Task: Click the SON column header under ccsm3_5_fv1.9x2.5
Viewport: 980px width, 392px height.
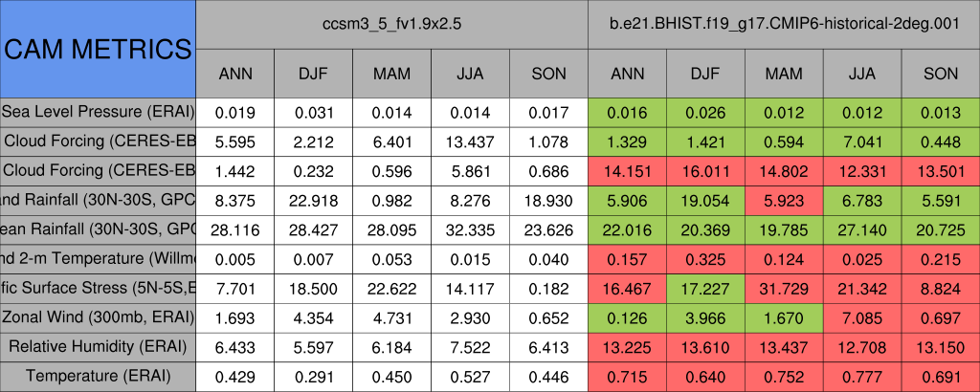Action: (548, 73)
